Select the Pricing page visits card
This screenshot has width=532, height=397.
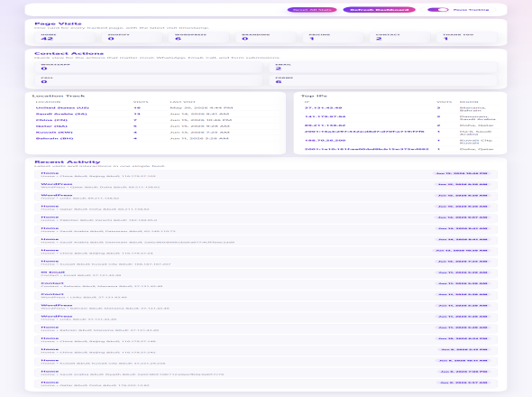click(333, 37)
